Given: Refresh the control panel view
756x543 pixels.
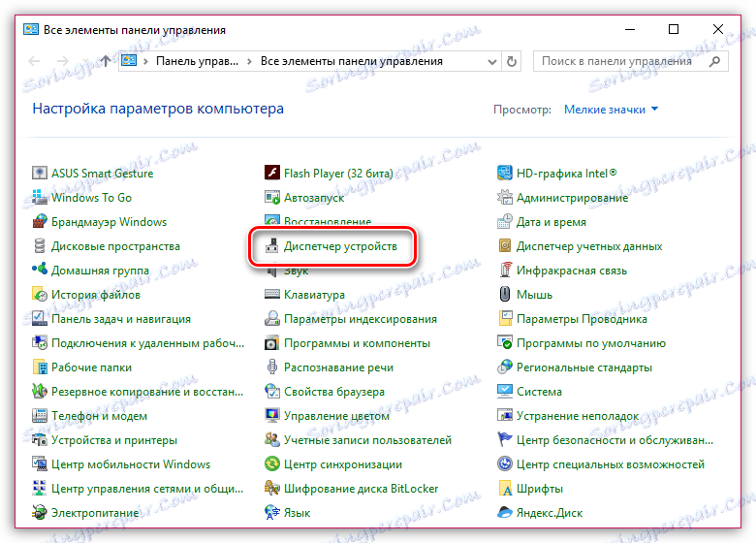Looking at the screenshot, I should [x=512, y=62].
